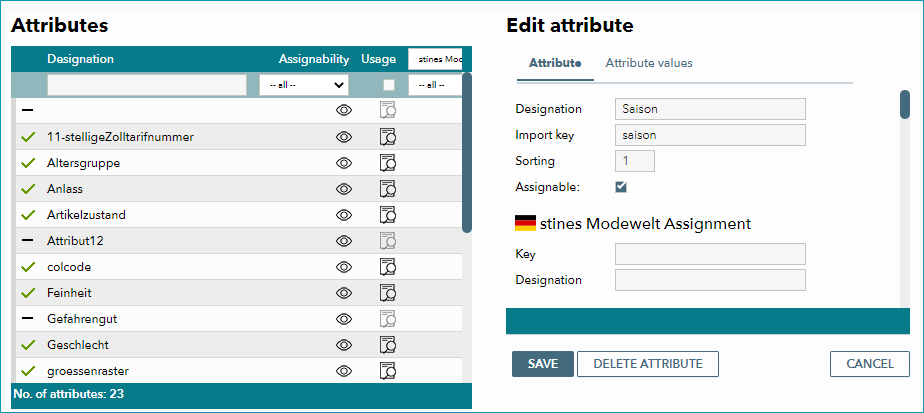The image size is (924, 413).
Task: Click the Designation field containing Saison
Action: 710,109
